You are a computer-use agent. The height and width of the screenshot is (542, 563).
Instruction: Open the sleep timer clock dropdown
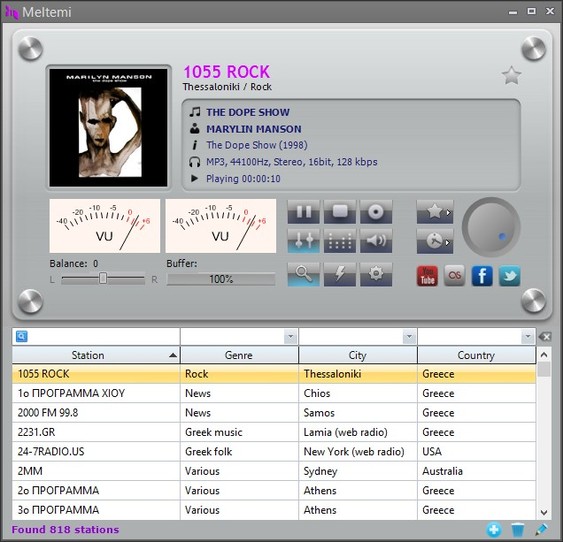pos(435,241)
